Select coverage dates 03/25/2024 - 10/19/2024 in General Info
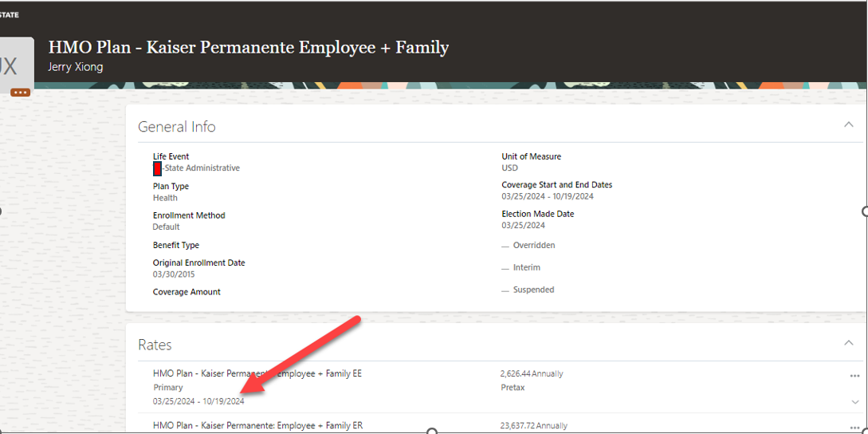 point(548,196)
